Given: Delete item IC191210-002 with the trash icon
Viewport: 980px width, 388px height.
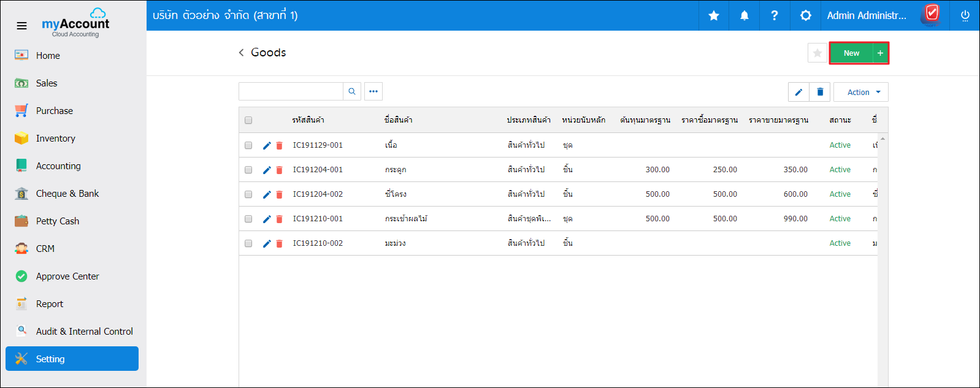Looking at the screenshot, I should [279, 243].
